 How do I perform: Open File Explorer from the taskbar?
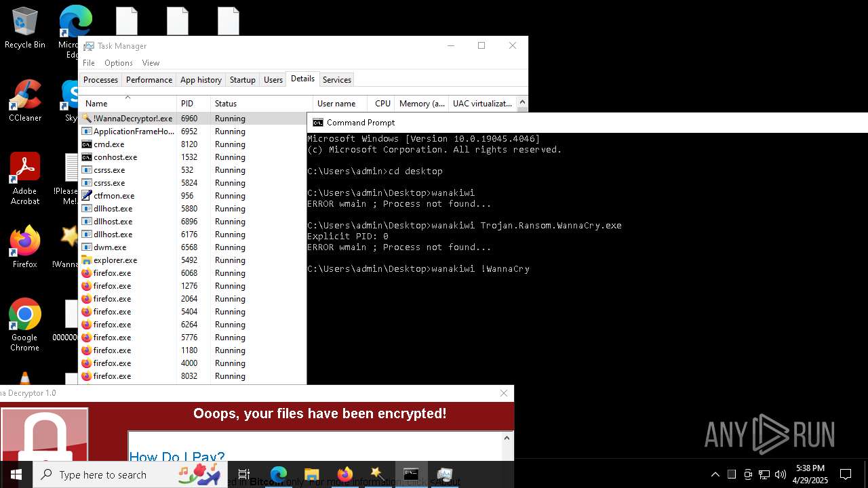click(x=312, y=474)
